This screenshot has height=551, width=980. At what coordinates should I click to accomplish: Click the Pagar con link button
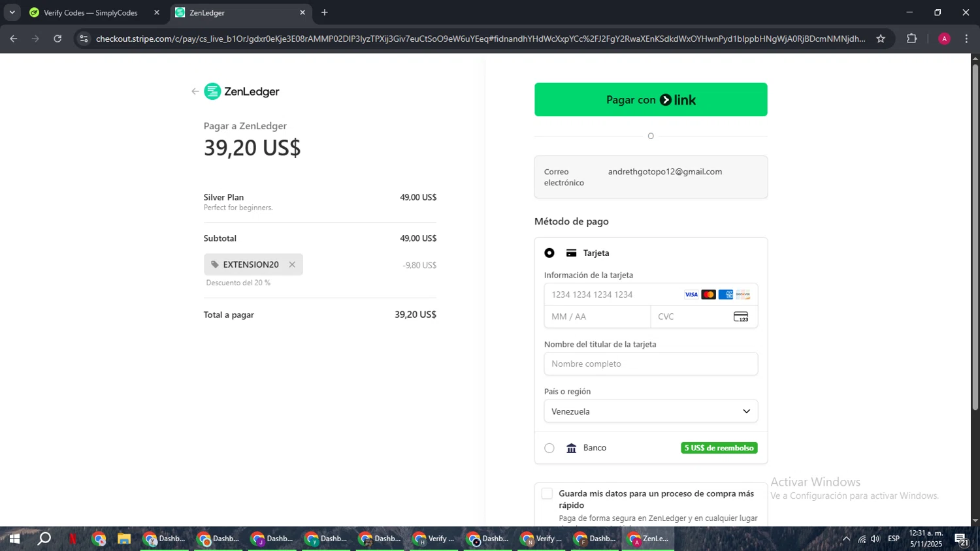651,99
